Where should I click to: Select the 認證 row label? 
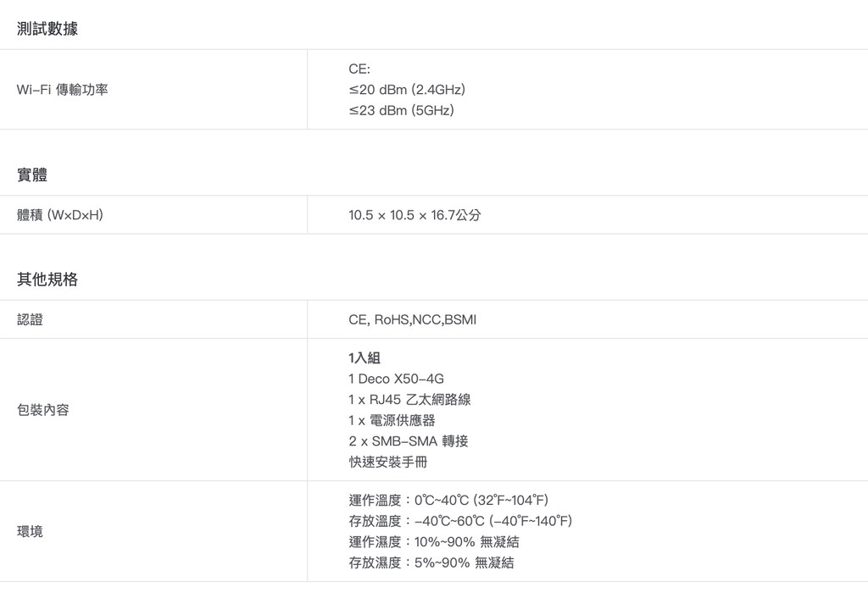(x=30, y=319)
